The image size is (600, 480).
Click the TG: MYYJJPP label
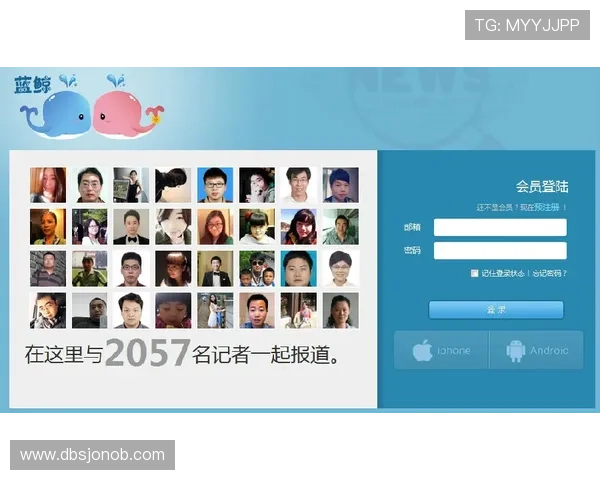coord(527,25)
